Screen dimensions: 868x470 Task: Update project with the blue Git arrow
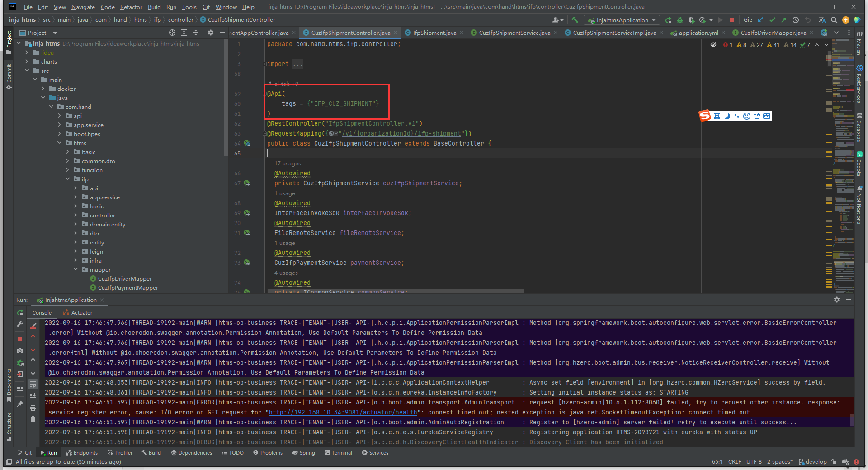760,20
